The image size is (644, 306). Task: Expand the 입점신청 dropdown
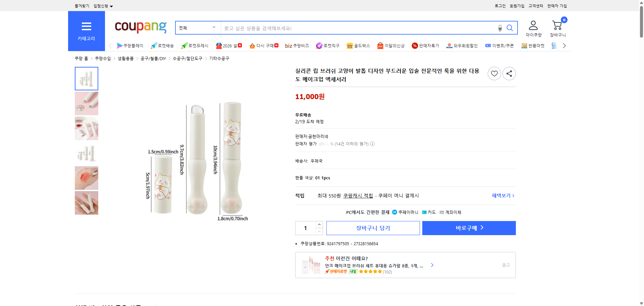(102, 6)
